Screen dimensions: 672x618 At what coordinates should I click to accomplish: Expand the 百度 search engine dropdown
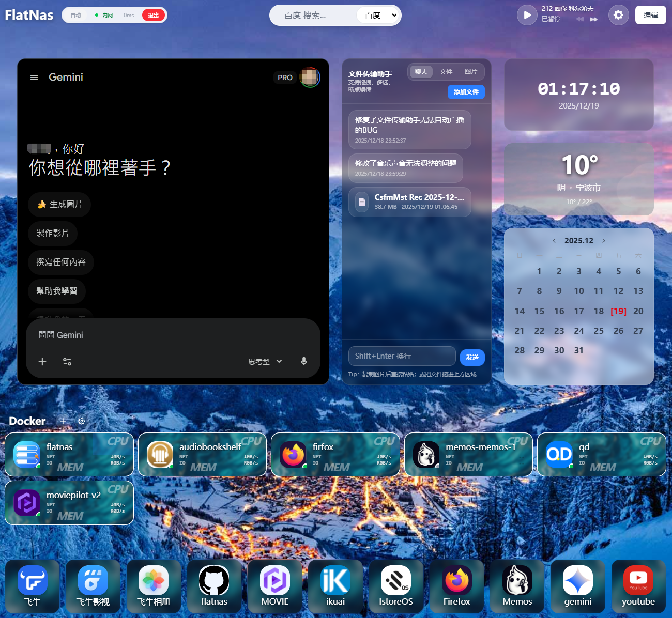[379, 16]
